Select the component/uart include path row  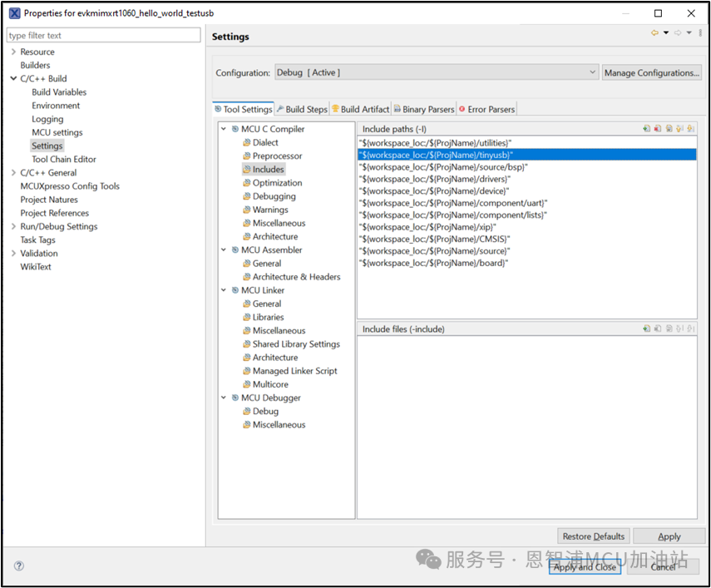[527, 203]
